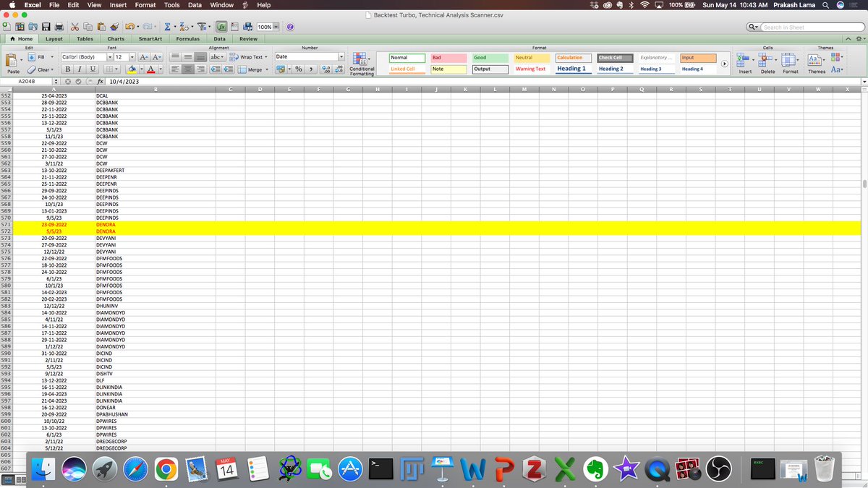Toggle bold formatting
The width and height of the screenshot is (868, 488).
pos(67,69)
